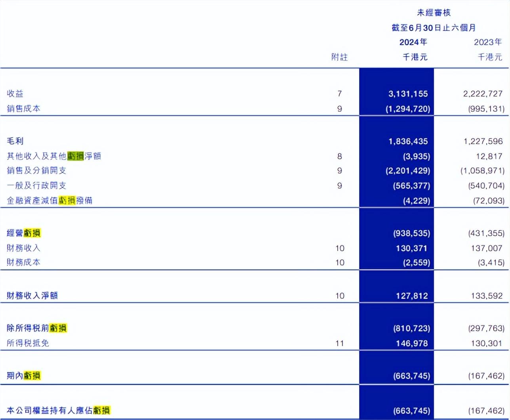Click the 收益 row label

click(15, 94)
